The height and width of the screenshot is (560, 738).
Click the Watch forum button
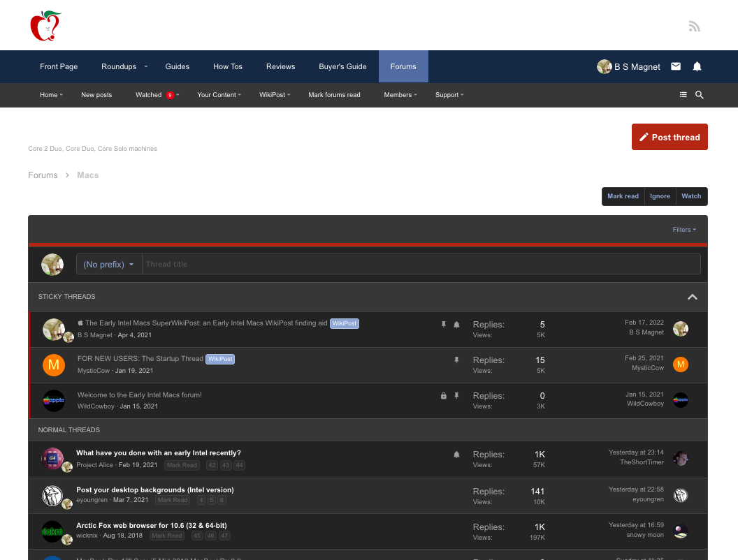coord(691,196)
